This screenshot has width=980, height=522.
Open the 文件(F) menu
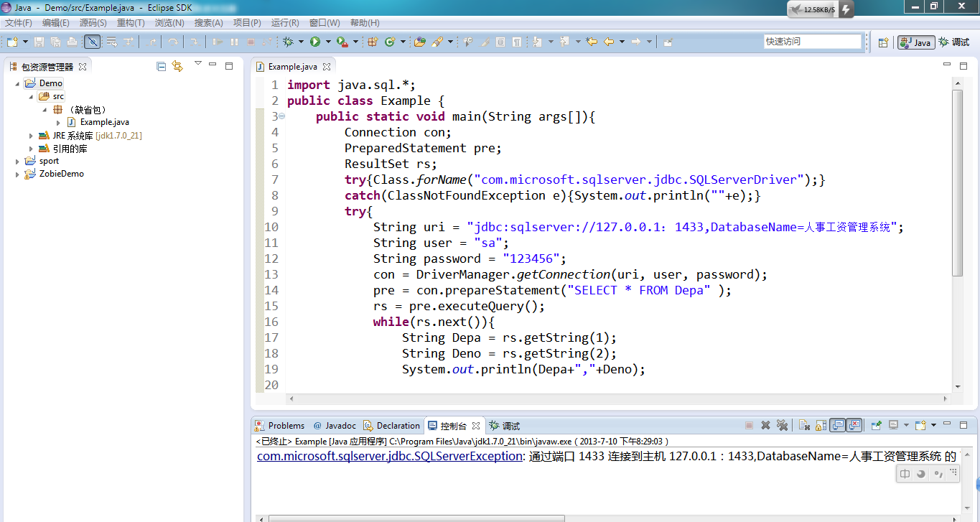click(x=18, y=23)
